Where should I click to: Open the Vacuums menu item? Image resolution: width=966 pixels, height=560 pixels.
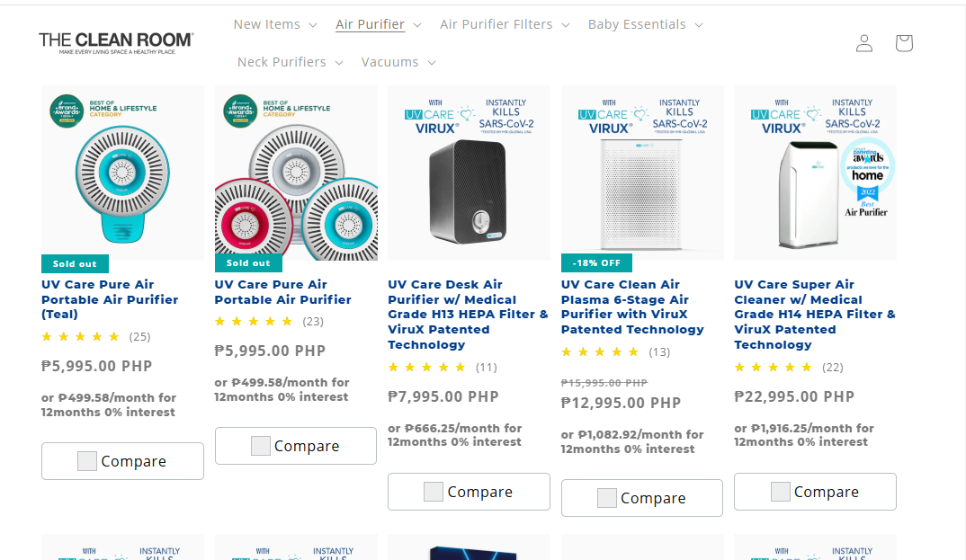pyautogui.click(x=398, y=62)
